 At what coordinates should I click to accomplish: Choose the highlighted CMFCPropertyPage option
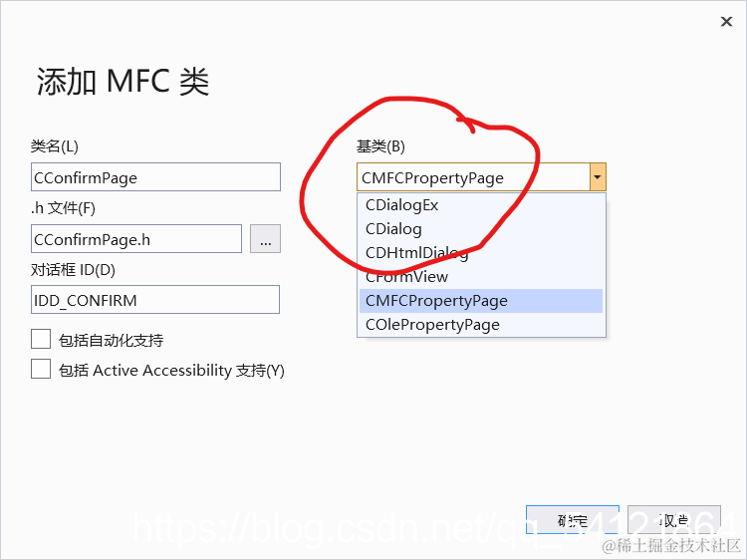click(x=481, y=301)
